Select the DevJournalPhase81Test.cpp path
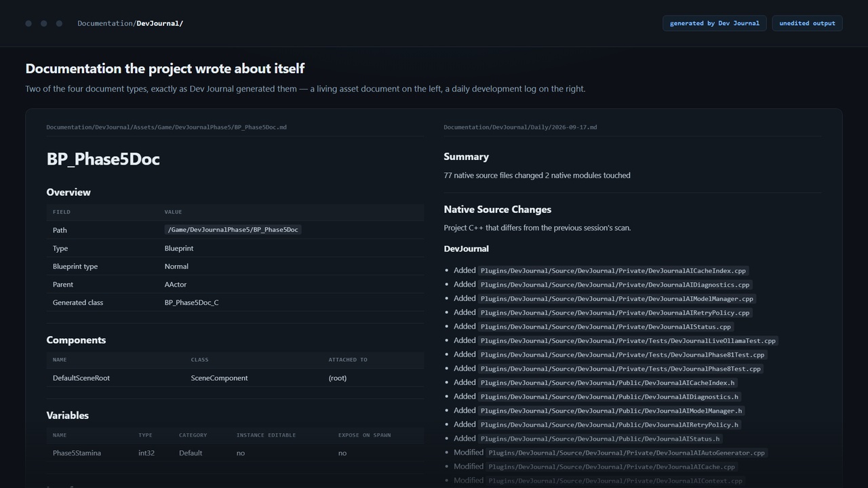This screenshot has height=488, width=868. (x=623, y=355)
